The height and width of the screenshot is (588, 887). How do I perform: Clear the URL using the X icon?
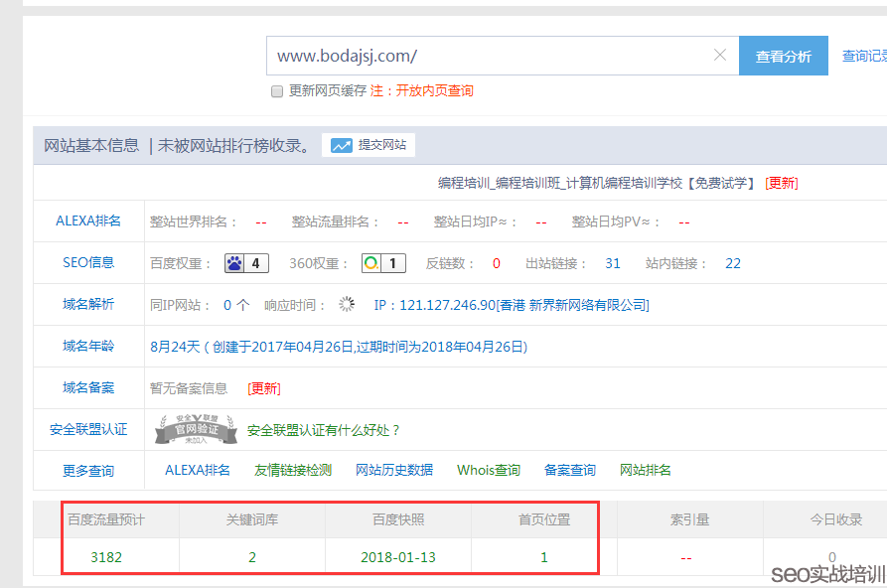pyautogui.click(x=719, y=56)
